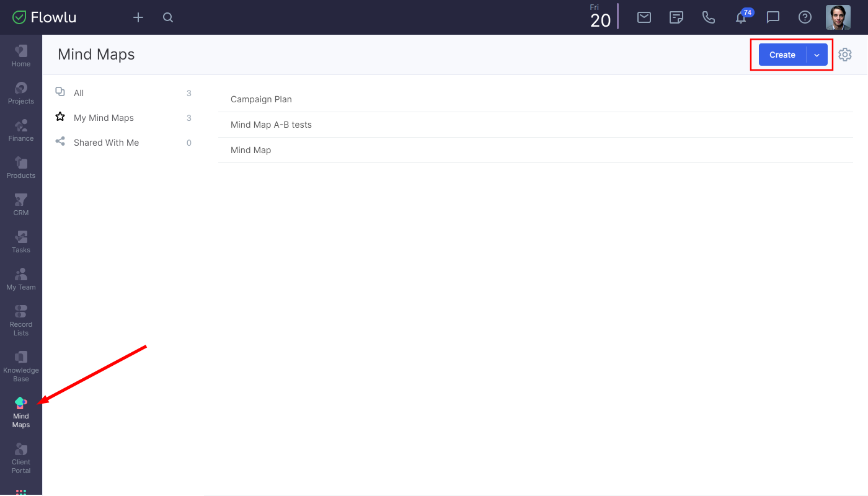The image size is (868, 496).
Task: Click the Flowlu logo
Action: [x=44, y=17]
